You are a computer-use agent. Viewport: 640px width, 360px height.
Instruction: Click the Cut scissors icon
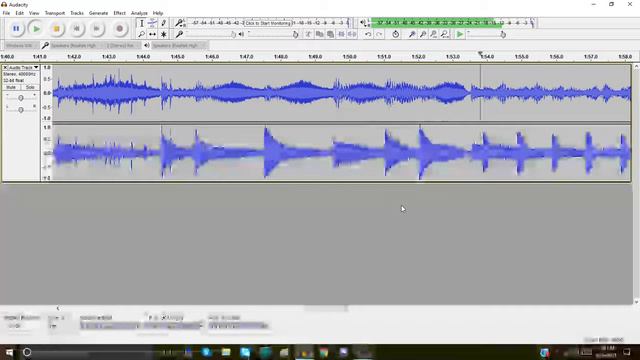click(x=308, y=34)
